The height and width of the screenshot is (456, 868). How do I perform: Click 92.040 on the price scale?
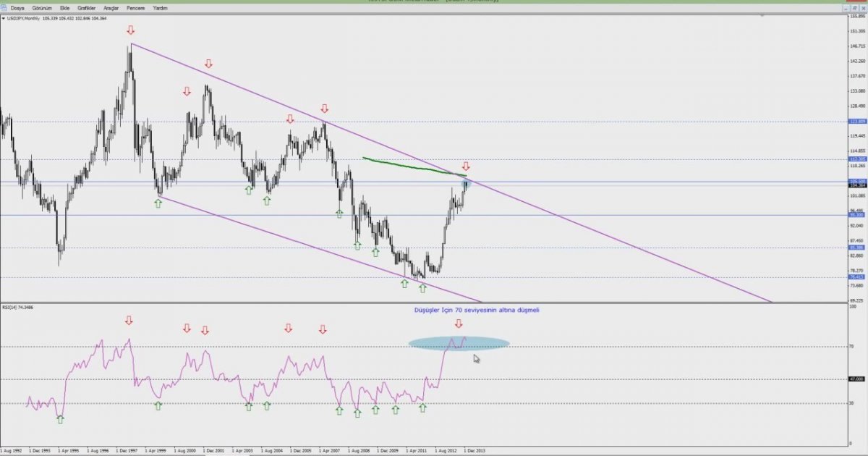tap(857, 226)
